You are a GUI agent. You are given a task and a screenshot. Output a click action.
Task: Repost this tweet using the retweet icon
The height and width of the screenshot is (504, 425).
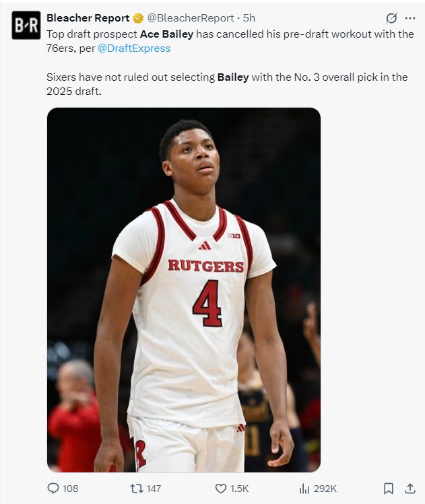point(136,489)
